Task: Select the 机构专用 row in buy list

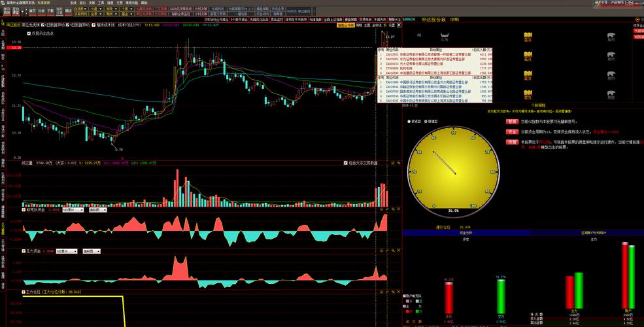Action: [435, 69]
